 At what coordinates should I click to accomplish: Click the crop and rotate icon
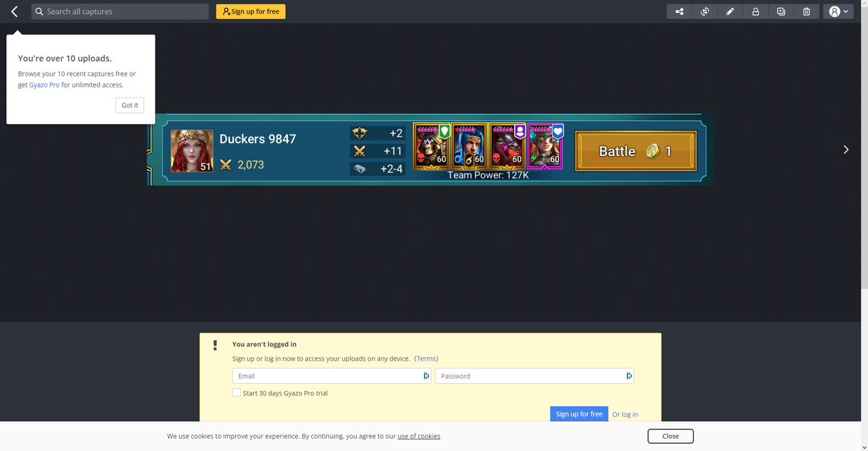tap(705, 12)
